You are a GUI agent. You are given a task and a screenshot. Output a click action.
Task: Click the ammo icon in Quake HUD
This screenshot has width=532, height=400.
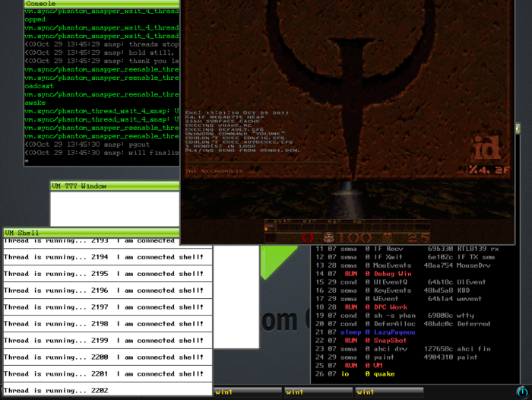387,237
